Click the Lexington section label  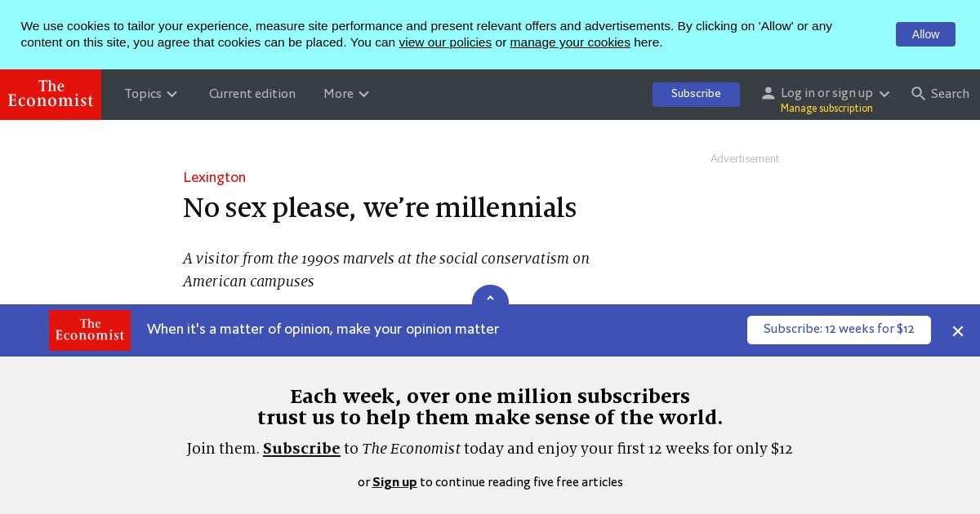[x=214, y=178]
